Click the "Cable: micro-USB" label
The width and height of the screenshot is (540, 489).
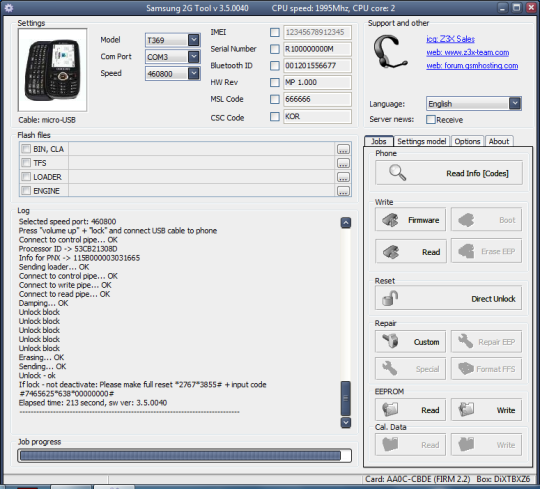pos(47,120)
